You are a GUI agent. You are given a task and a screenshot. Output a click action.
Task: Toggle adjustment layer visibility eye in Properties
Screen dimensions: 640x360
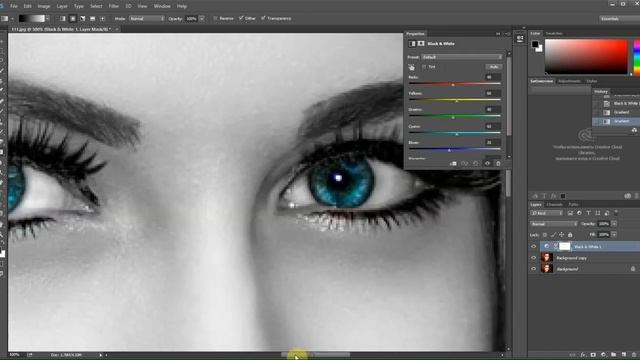coord(487,163)
